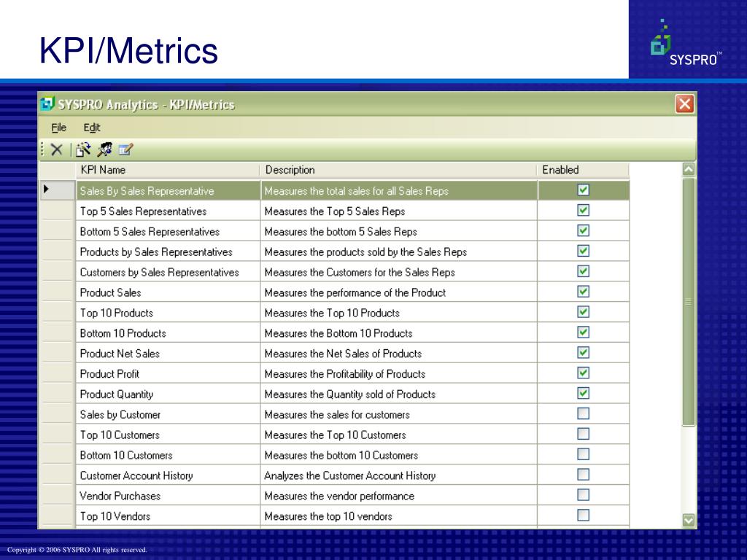Uncheck Enabled for Bottom 10 Products
Image resolution: width=747 pixels, height=560 pixels.
pos(583,332)
